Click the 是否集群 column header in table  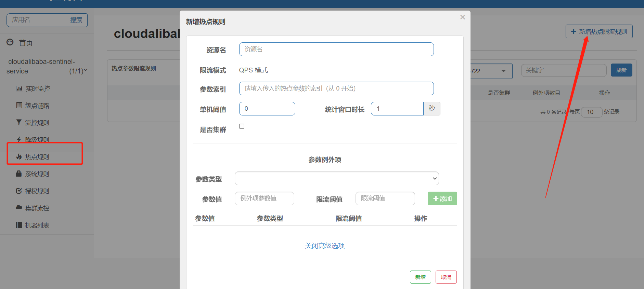click(499, 93)
